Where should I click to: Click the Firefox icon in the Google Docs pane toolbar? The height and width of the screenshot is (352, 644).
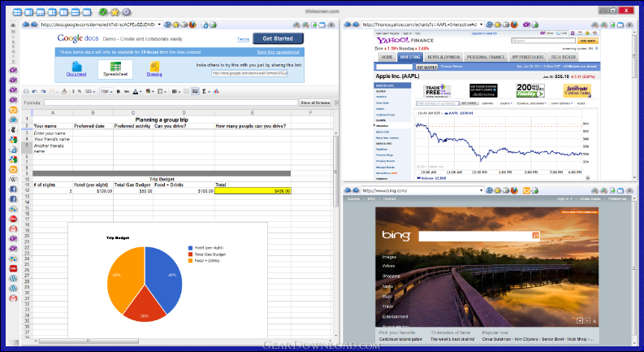tap(193, 24)
